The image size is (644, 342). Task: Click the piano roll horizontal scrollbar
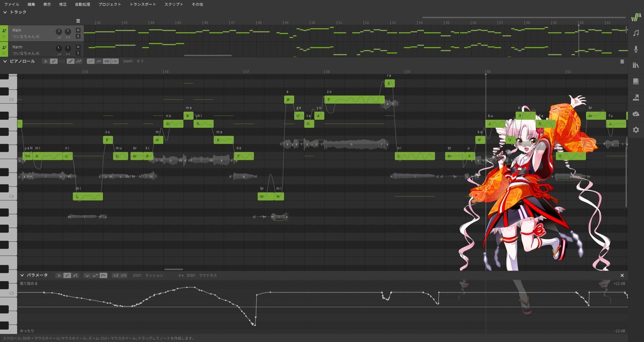(x=174, y=270)
